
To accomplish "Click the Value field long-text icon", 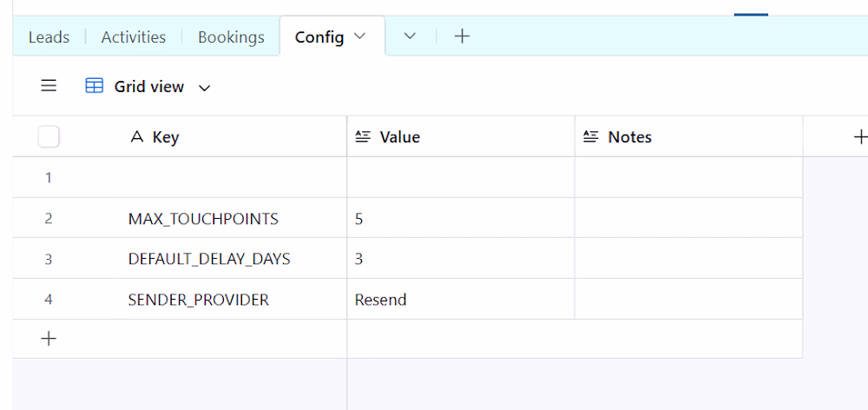I will [x=363, y=137].
